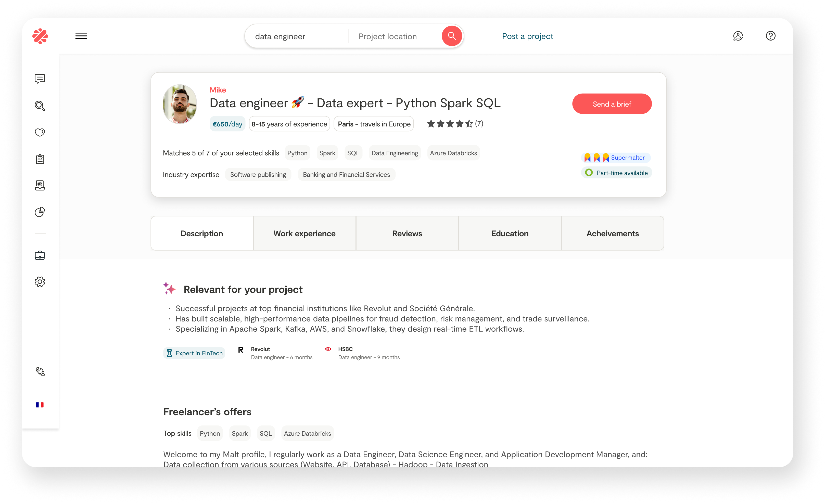Open the pie chart analytics icon
The height and width of the screenshot is (504, 826).
pos(40,212)
